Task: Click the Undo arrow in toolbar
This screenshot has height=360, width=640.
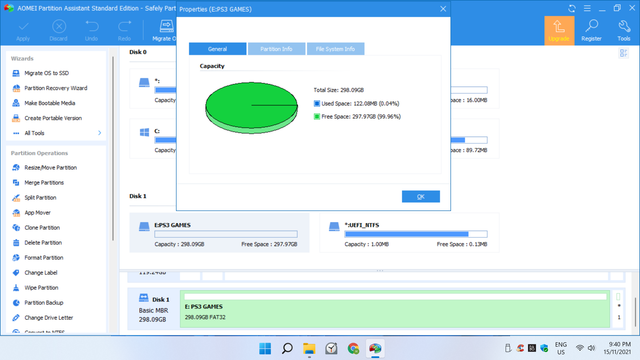Action: pyautogui.click(x=92, y=27)
